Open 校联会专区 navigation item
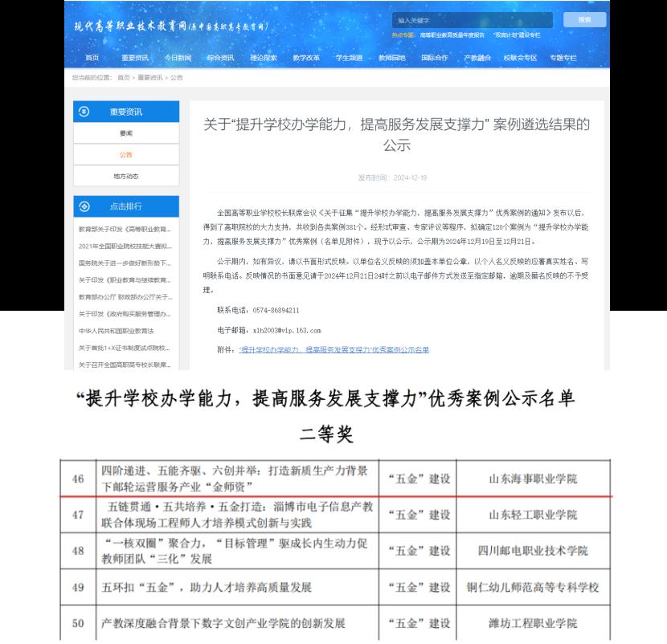 click(x=520, y=58)
